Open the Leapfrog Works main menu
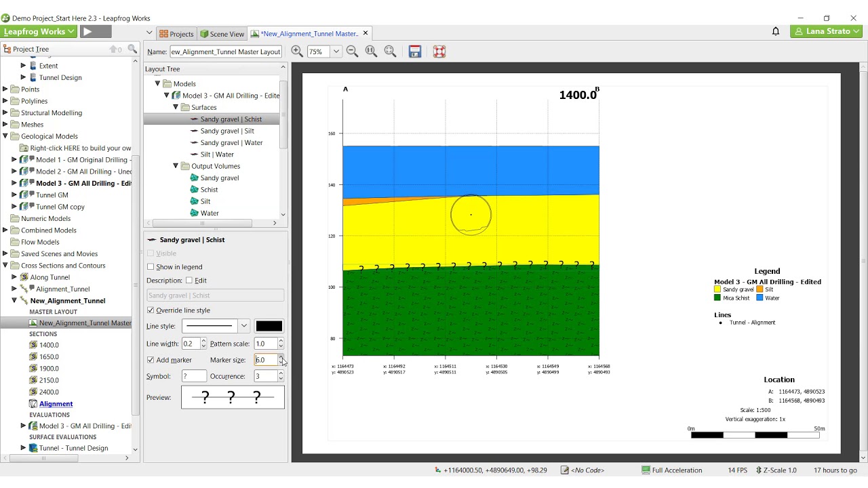This screenshot has height=488, width=868. click(39, 32)
